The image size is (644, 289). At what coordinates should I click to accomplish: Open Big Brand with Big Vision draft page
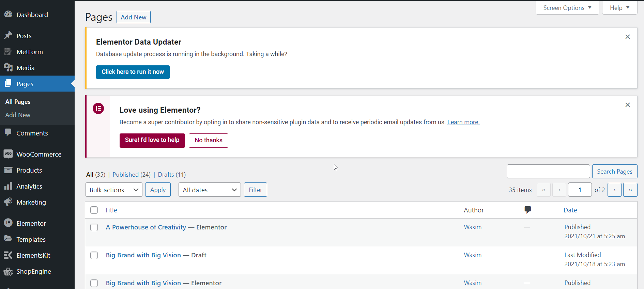point(143,255)
